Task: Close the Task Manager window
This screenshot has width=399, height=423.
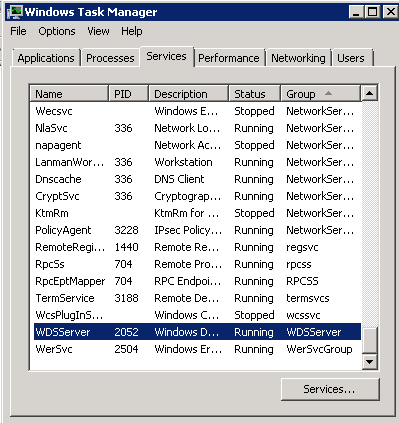Action: [x=390, y=12]
